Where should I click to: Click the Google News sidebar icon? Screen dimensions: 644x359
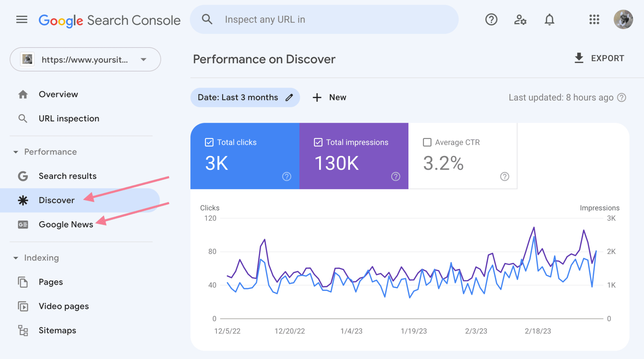point(23,224)
